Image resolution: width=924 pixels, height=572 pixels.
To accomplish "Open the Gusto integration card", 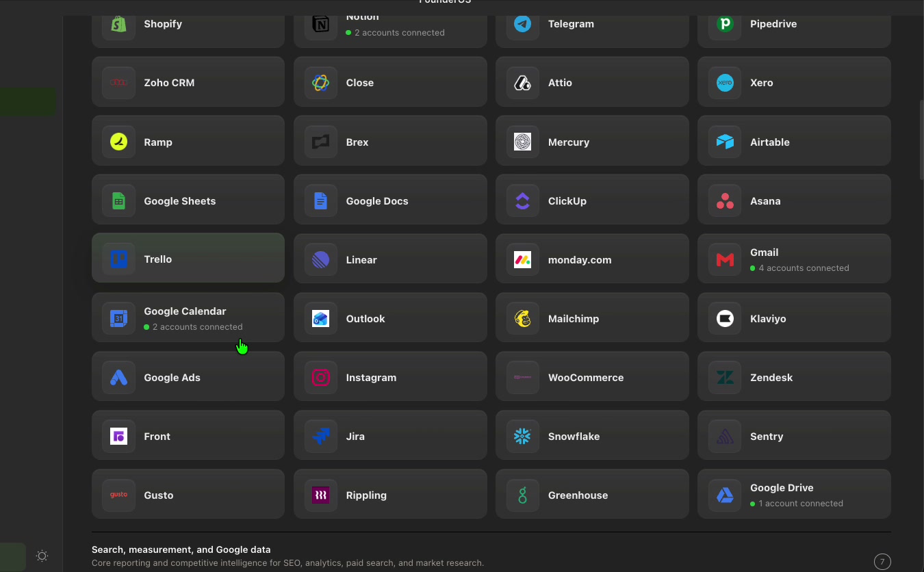I will pos(188,494).
